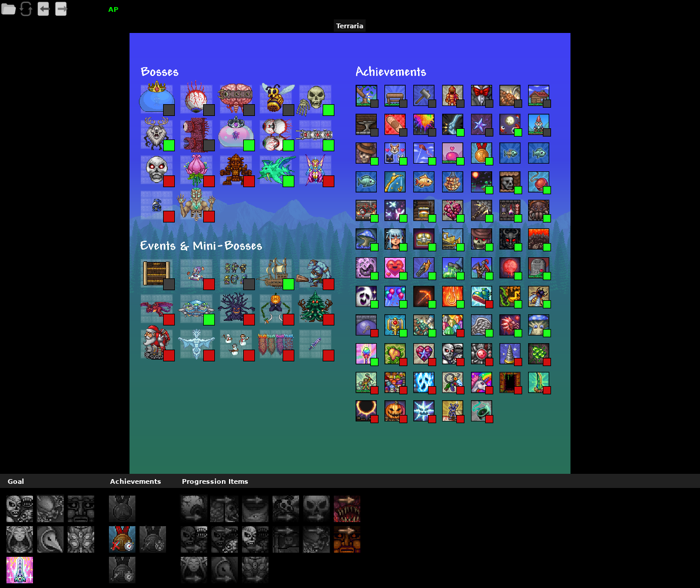Toggle the Empress of Light boss icon
Screen dimensions: 700x588
pos(316,170)
